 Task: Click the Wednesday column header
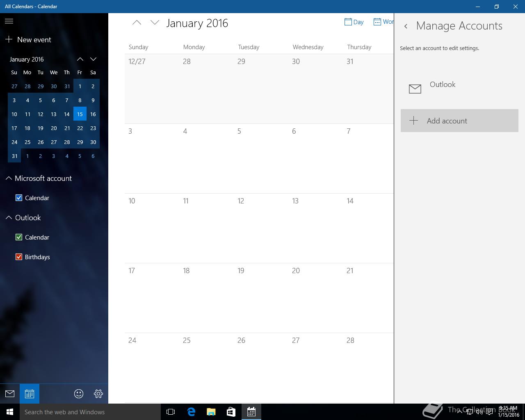(x=308, y=47)
